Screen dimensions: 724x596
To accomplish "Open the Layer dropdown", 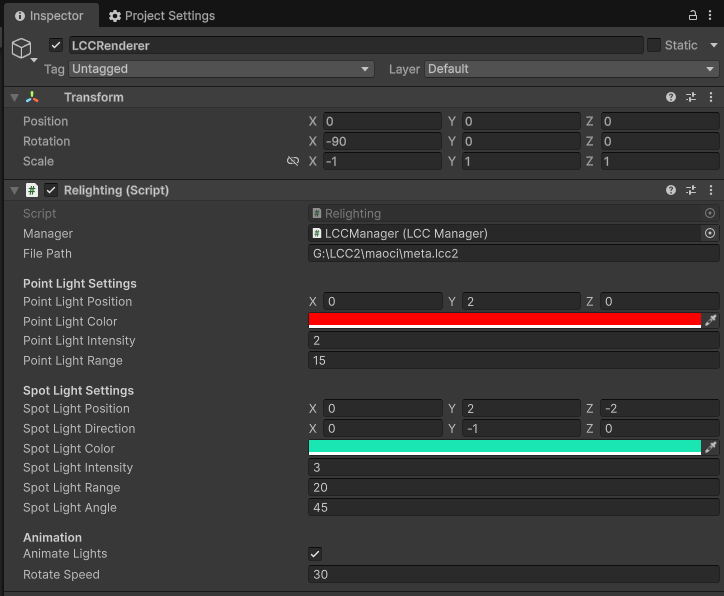I will click(572, 69).
